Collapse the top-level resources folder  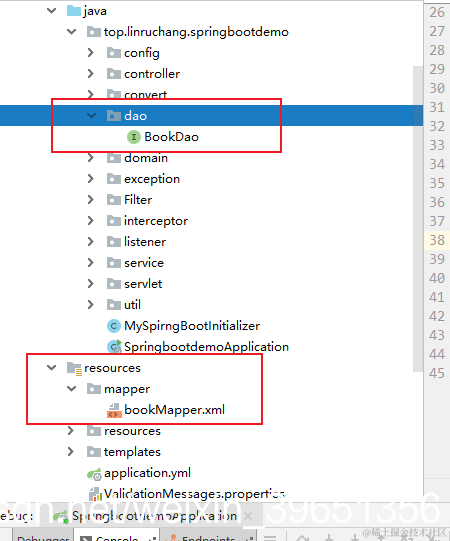(x=51, y=368)
